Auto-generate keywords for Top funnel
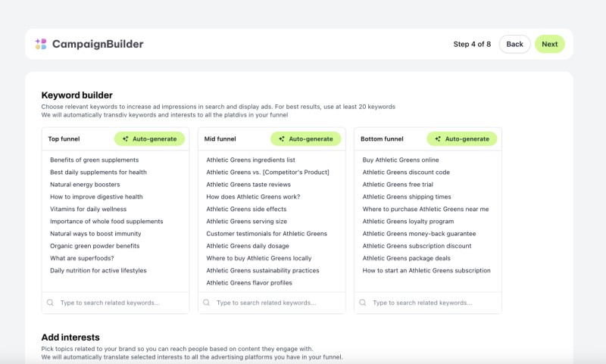 point(149,139)
